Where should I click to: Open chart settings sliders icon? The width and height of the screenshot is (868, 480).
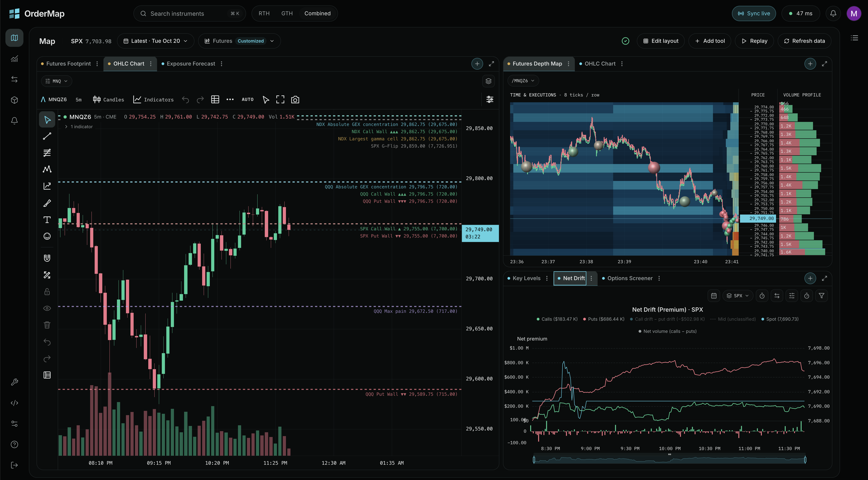(x=490, y=99)
